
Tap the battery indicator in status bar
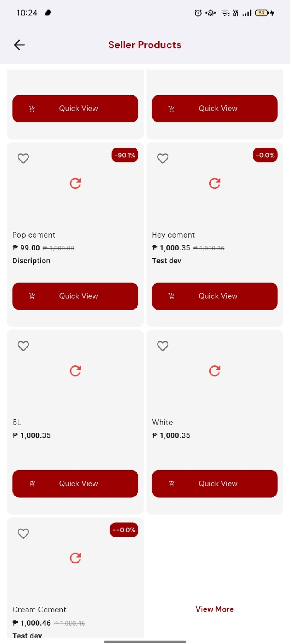pos(262,13)
